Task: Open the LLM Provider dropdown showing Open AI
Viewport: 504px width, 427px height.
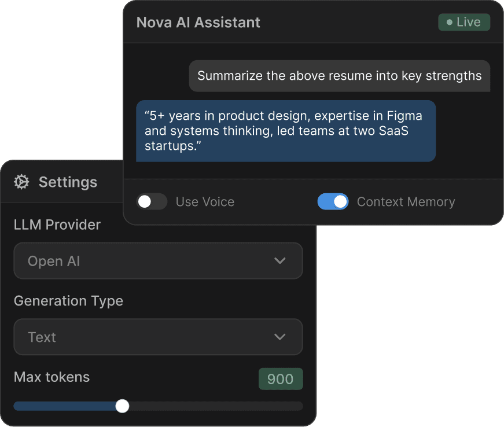Action: 158,261
